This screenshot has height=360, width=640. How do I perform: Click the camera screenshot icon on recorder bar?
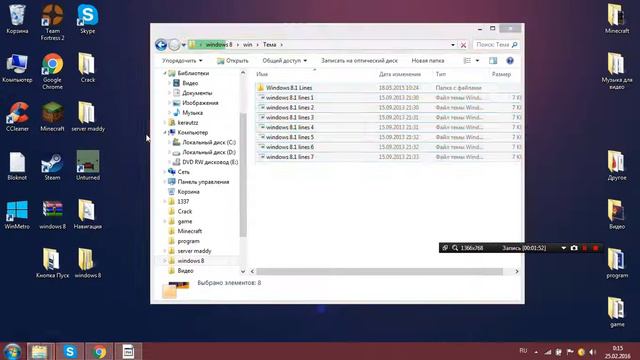[574, 248]
